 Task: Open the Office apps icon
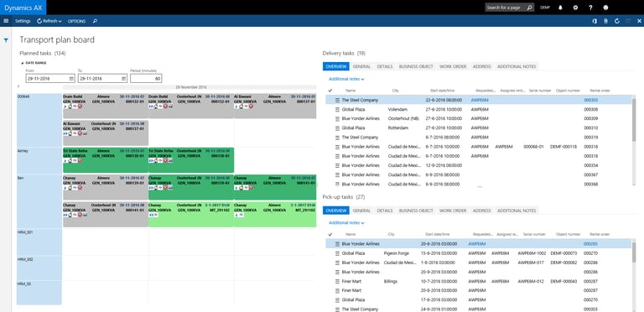pyautogui.click(x=595, y=21)
